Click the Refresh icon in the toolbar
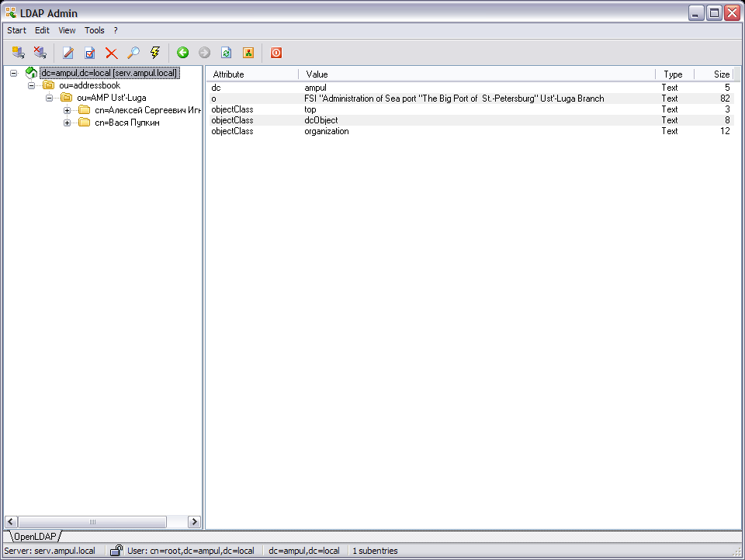 [x=226, y=53]
